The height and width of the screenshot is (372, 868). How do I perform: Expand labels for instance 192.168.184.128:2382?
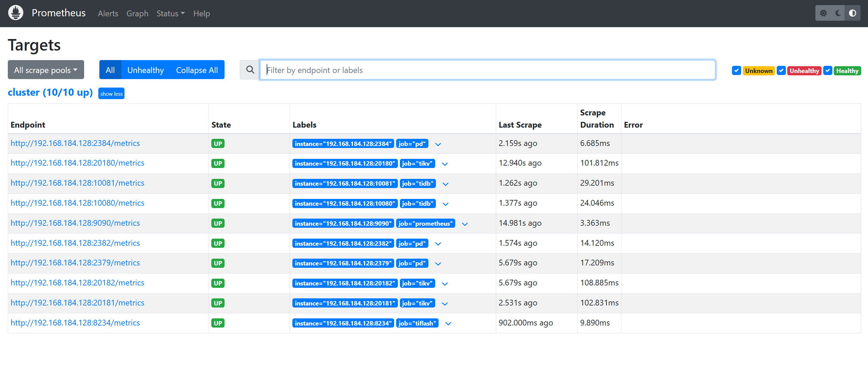(438, 244)
